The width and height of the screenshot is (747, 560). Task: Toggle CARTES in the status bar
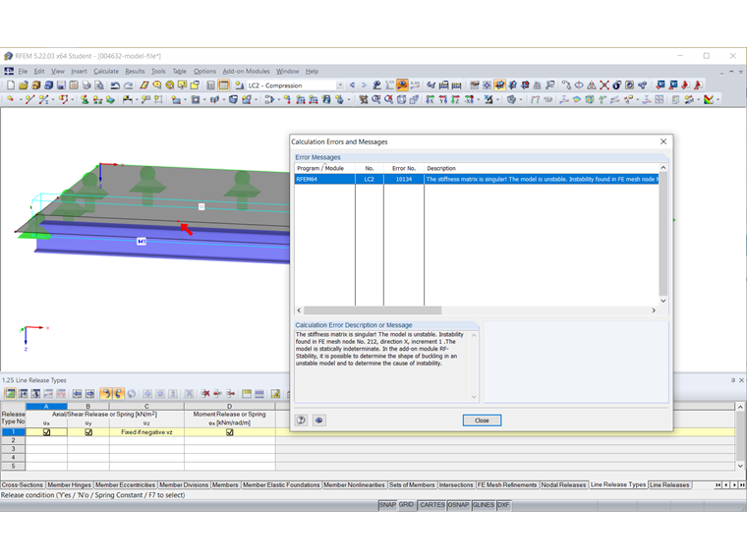click(x=432, y=505)
